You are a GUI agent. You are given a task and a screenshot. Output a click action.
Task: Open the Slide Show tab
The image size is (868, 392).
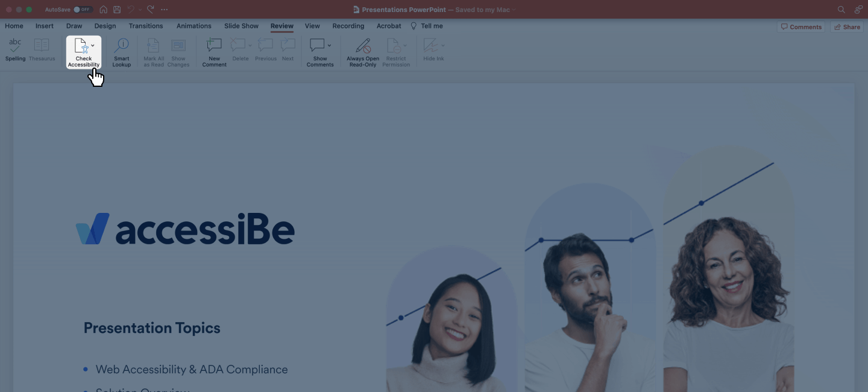pyautogui.click(x=241, y=26)
